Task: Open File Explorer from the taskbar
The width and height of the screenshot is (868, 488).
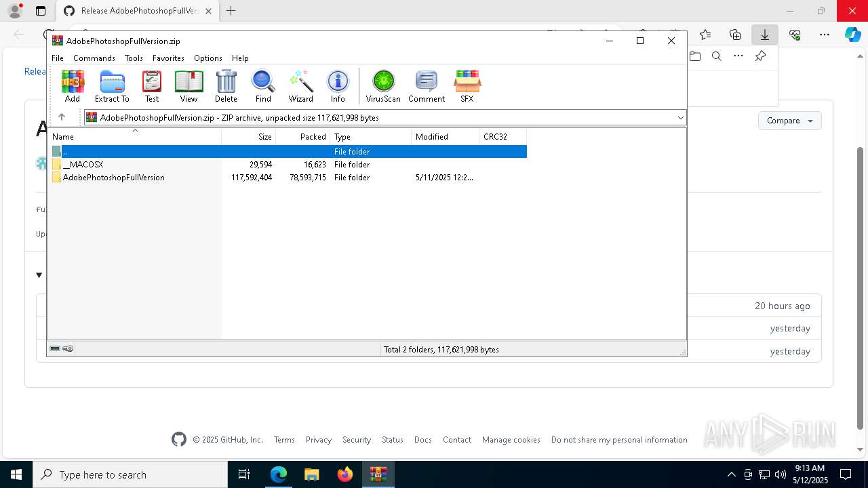Action: click(311, 474)
